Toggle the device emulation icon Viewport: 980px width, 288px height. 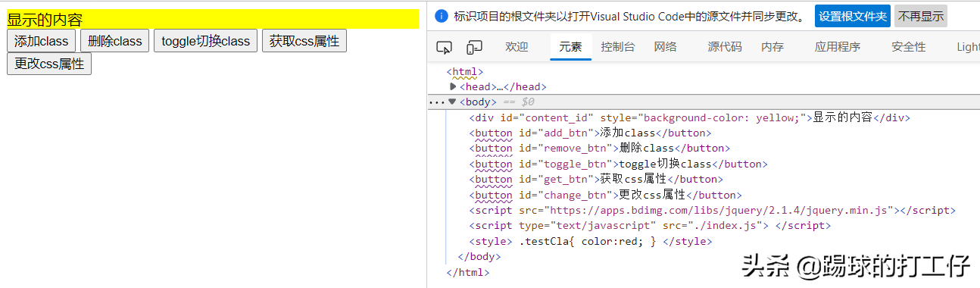474,48
